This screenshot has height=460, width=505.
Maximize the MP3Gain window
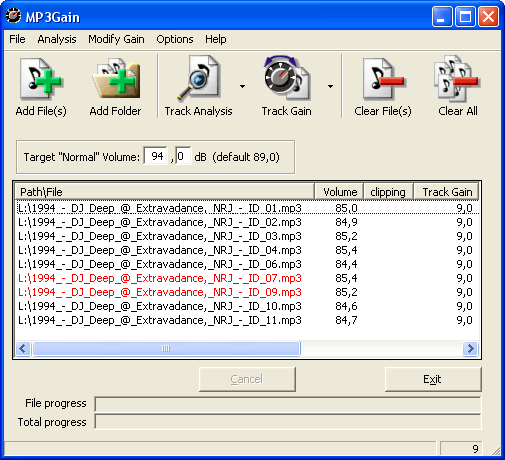pos(465,16)
